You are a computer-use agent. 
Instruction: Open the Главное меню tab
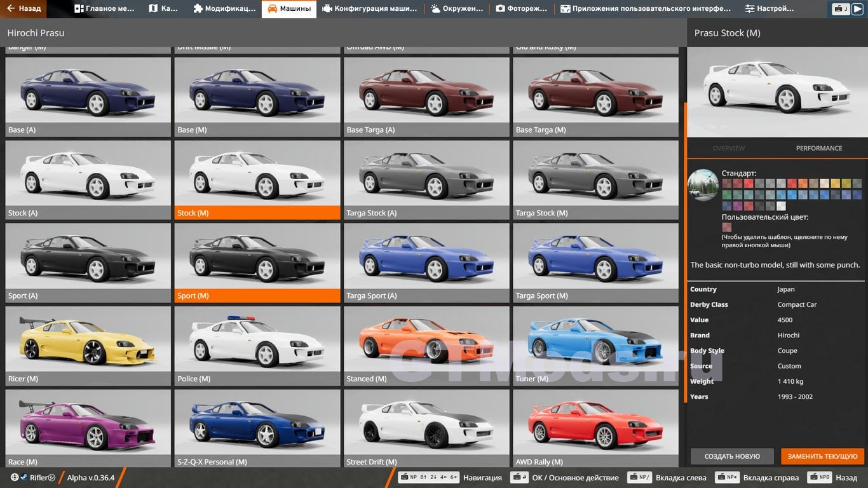[x=104, y=9]
